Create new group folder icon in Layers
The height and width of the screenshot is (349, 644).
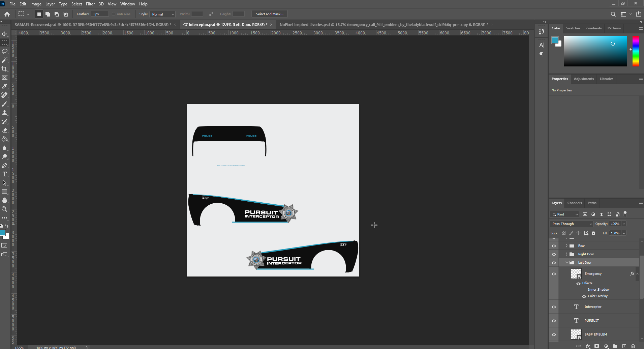click(x=615, y=346)
